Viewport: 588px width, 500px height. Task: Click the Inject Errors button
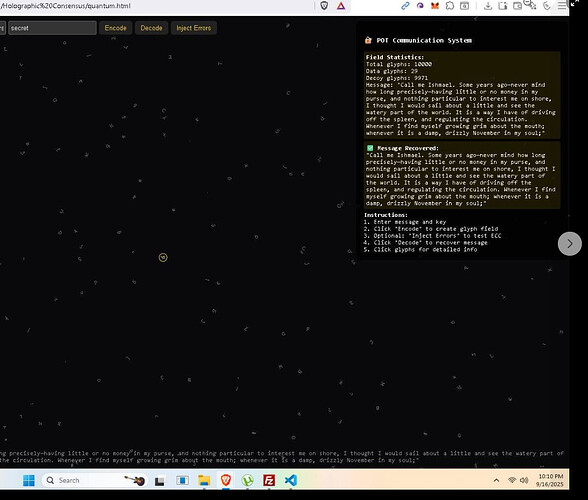(194, 28)
